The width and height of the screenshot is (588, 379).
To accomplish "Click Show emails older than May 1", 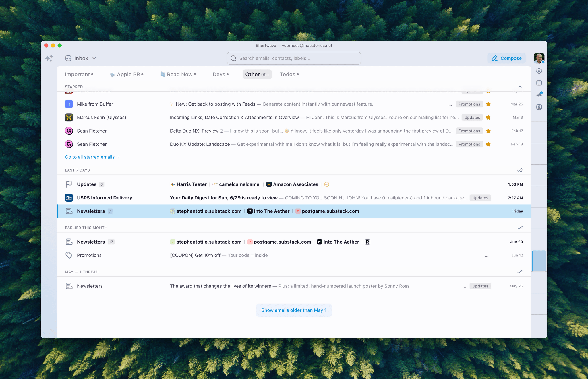I will click(294, 310).
